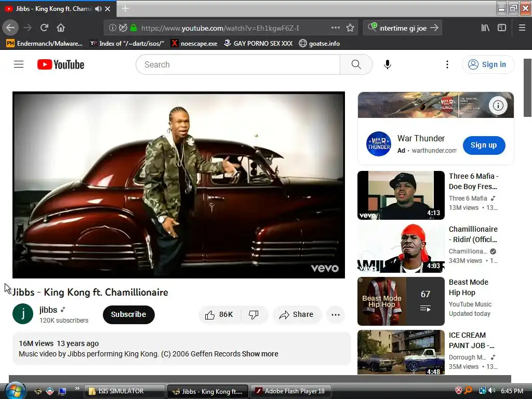The height and width of the screenshot is (399, 532).
Task: Click the search engine magnifier icon in search box
Action: 372,27
